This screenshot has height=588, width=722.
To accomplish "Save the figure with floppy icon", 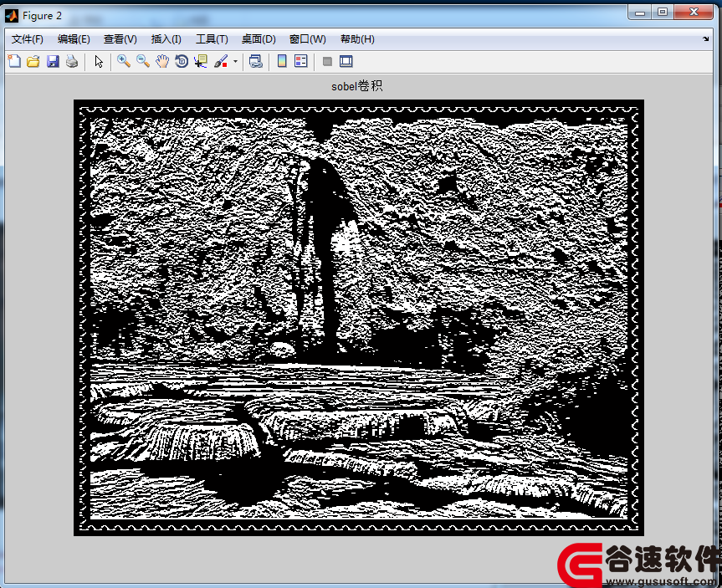I will coord(53,61).
